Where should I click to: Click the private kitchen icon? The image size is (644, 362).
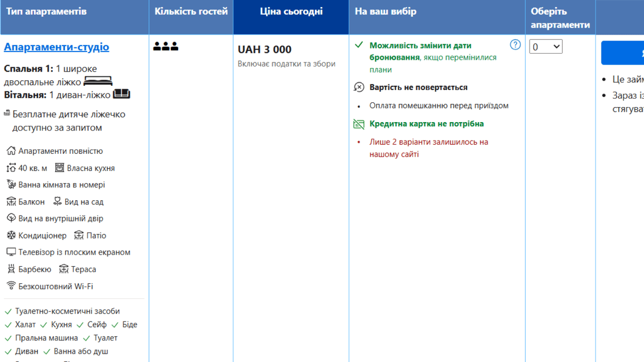59,168
